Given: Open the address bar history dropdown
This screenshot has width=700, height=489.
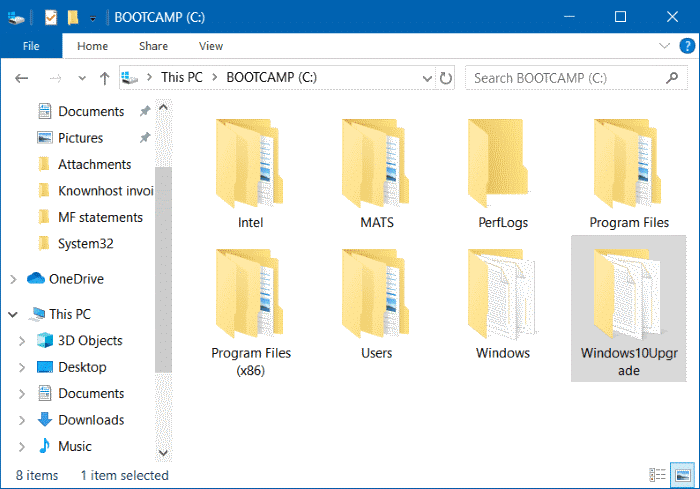Looking at the screenshot, I should click(x=427, y=79).
